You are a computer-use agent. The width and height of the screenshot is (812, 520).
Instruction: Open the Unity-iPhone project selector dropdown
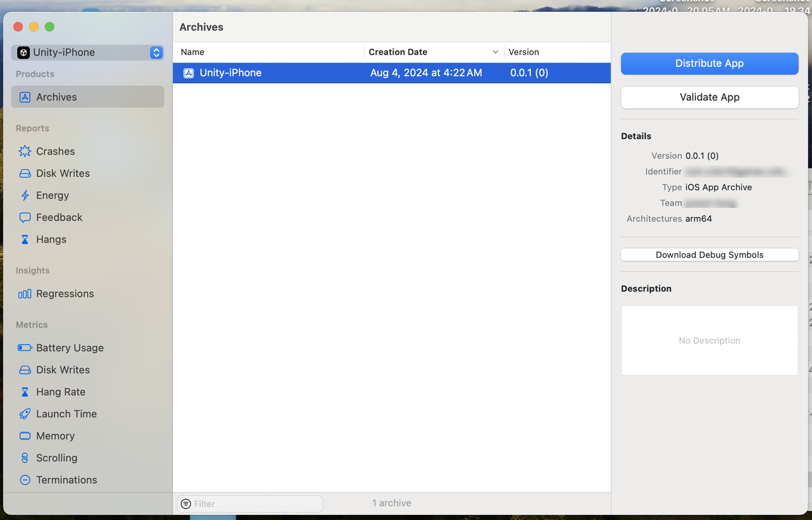tap(88, 52)
